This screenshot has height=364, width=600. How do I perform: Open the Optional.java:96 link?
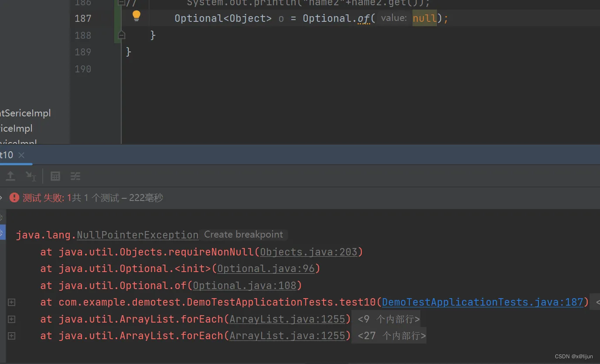[x=266, y=269]
